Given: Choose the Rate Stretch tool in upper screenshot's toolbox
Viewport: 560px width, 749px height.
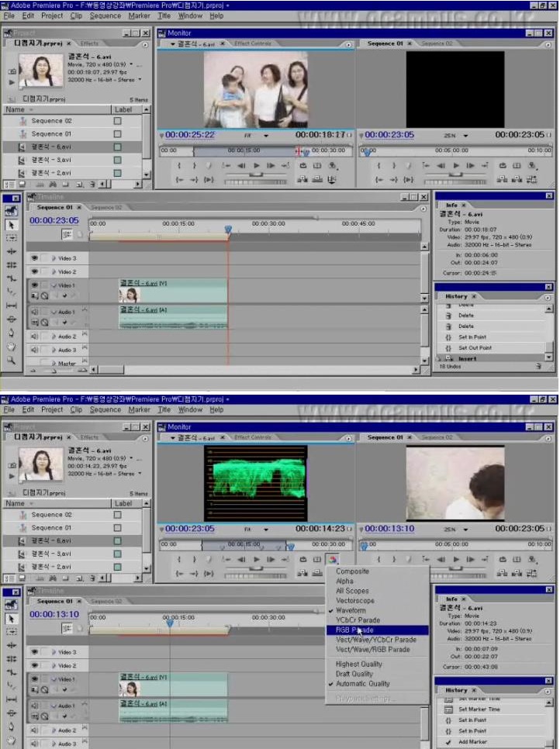Looking at the screenshot, I should tap(12, 278).
